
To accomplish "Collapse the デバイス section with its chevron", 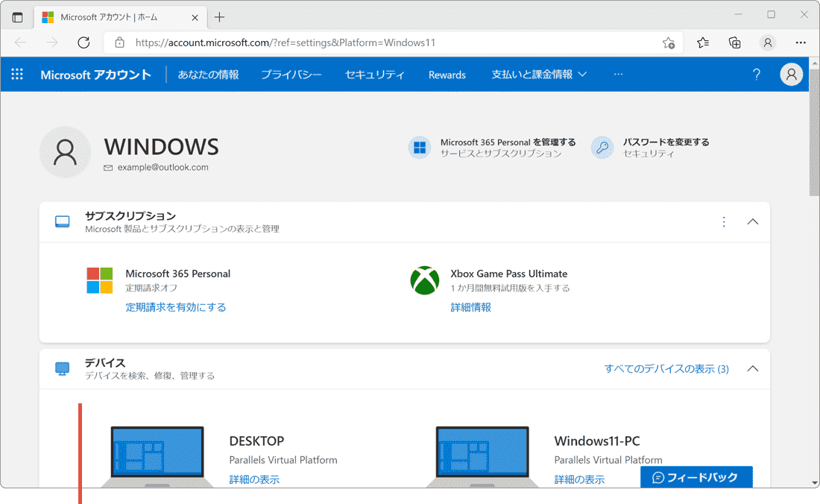I will 752,368.
